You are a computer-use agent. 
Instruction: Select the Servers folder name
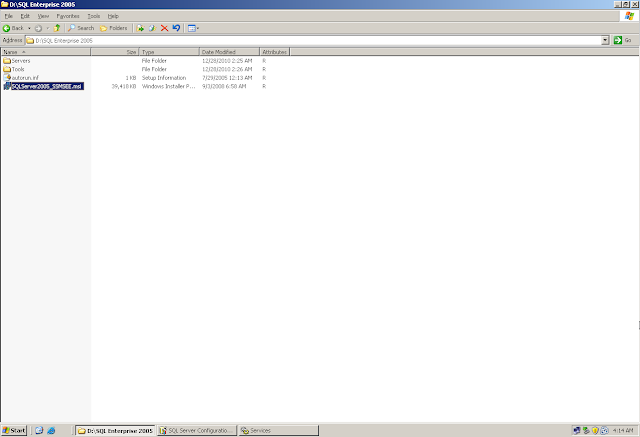point(21,60)
